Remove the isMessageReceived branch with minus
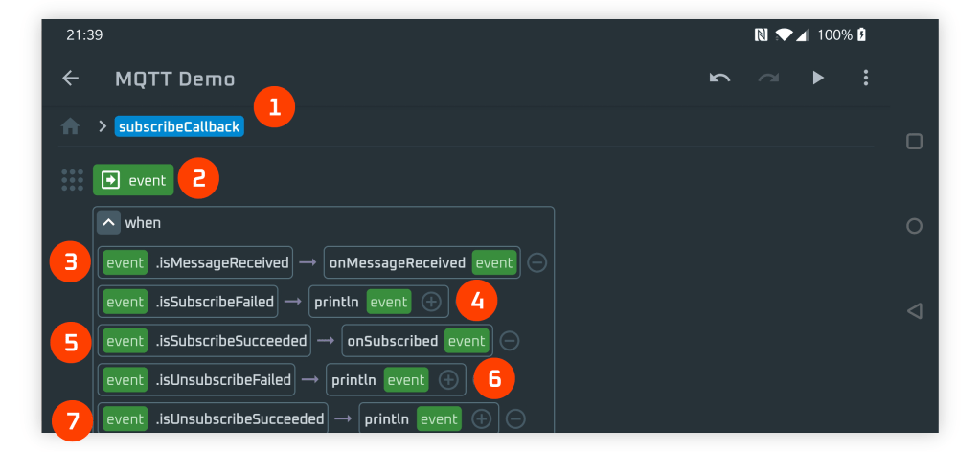Image resolution: width=980 pixels, height=452 pixels. coord(537,262)
